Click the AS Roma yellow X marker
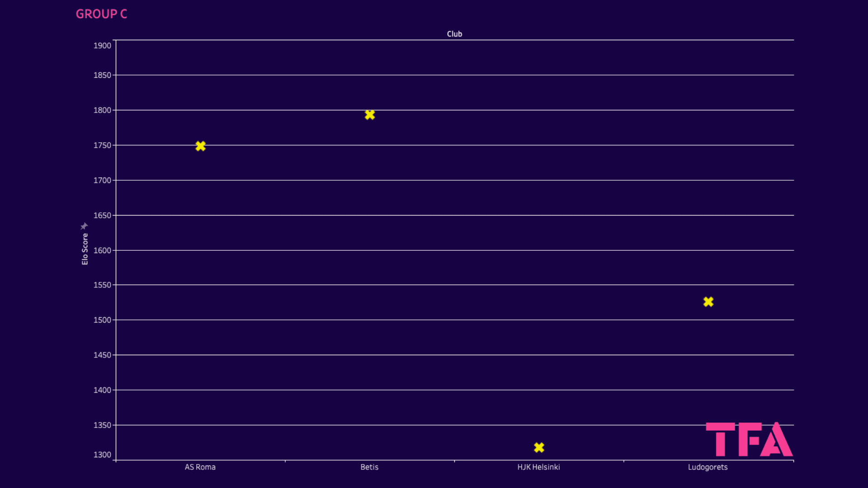The height and width of the screenshot is (488, 868). [x=200, y=146]
